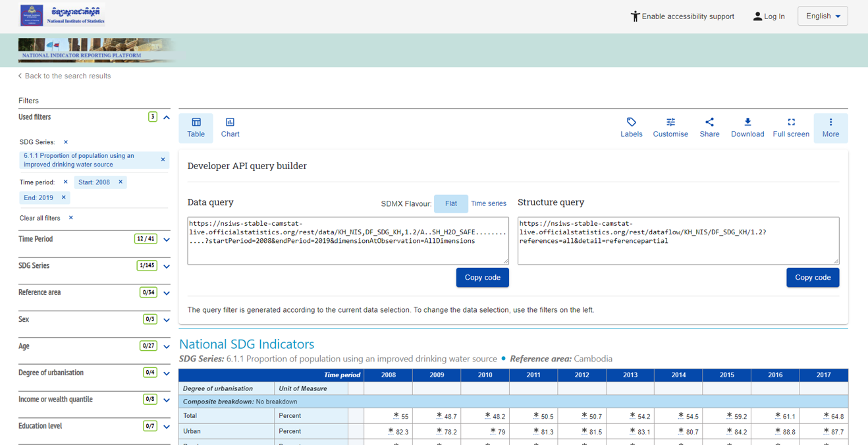This screenshot has height=445, width=868.
Task: Open the More options menu
Action: pos(830,128)
